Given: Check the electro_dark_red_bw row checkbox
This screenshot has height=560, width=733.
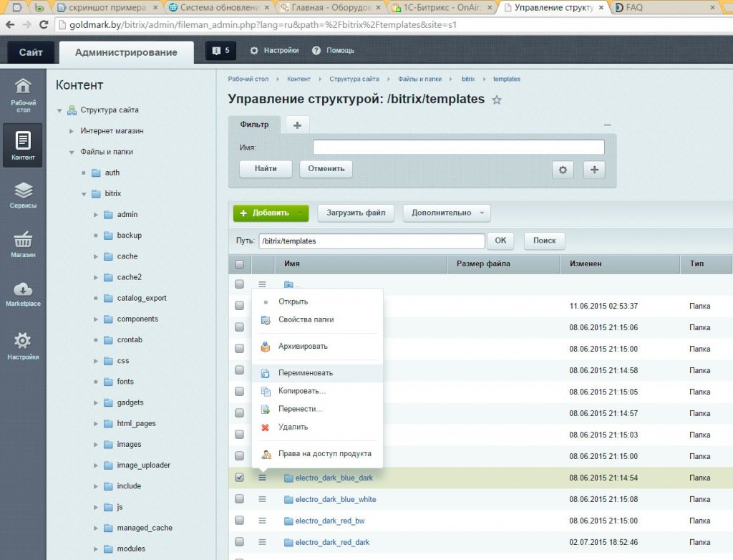Looking at the screenshot, I should pyautogui.click(x=239, y=520).
